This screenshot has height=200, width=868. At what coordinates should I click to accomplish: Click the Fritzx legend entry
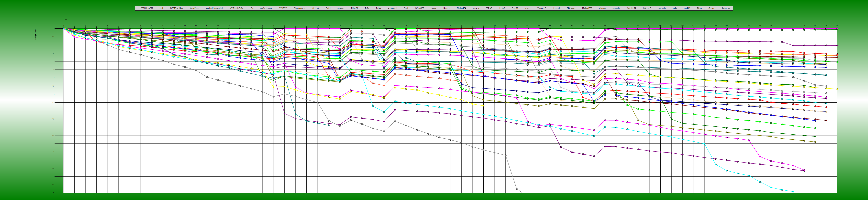[379, 8]
